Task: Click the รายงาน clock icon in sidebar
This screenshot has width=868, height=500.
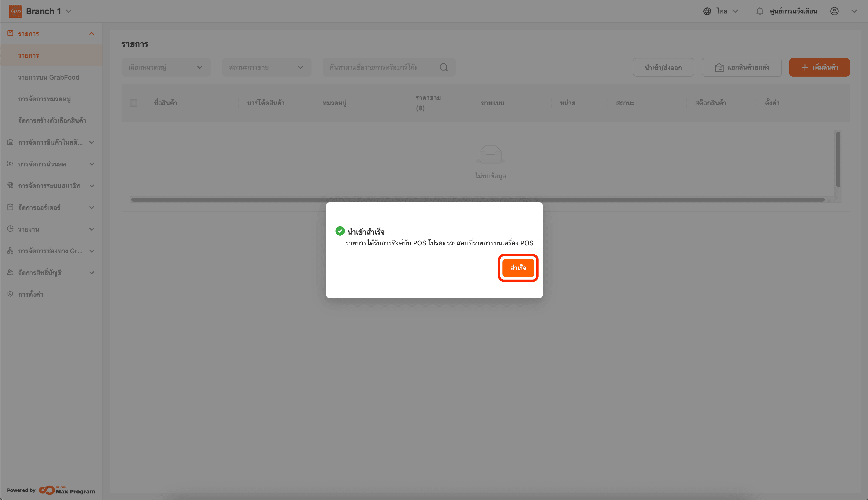Action: (10, 229)
